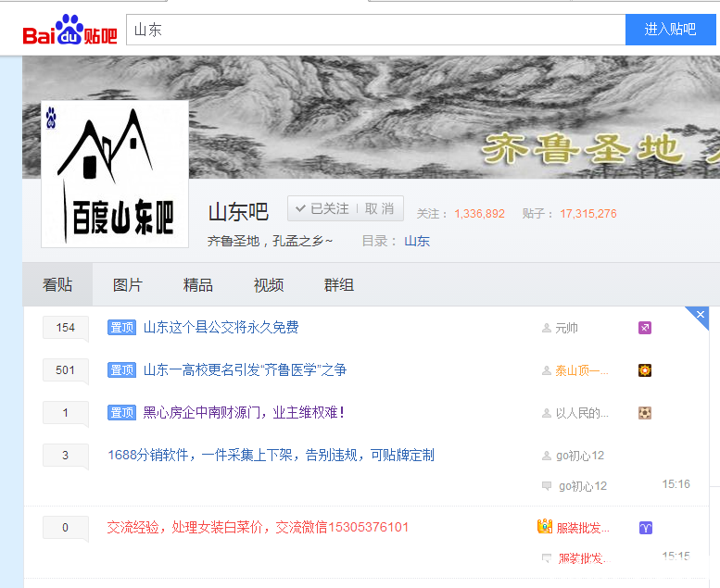The height and width of the screenshot is (588, 720).
Task: Click the orange flower badge beside 泰山顶一
Action: (x=645, y=370)
